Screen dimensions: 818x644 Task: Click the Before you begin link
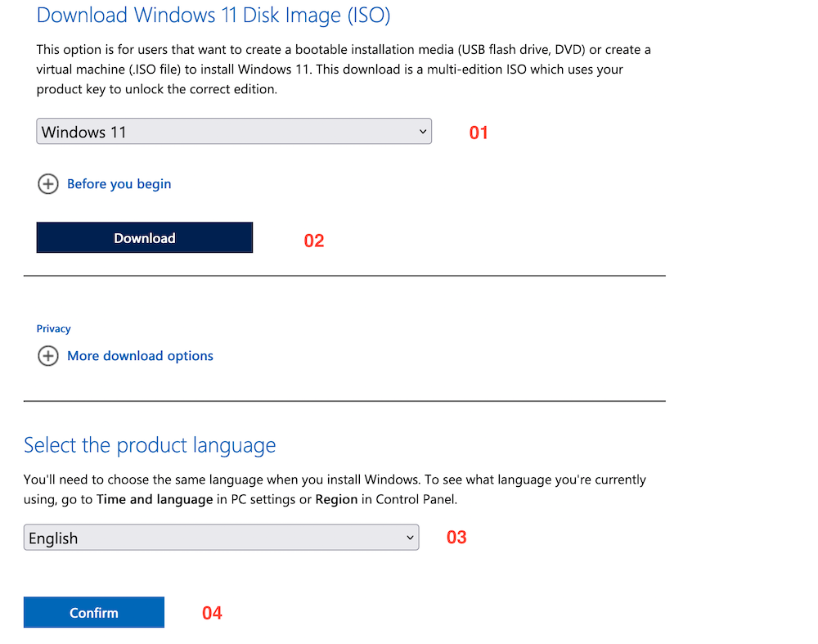[x=119, y=184]
